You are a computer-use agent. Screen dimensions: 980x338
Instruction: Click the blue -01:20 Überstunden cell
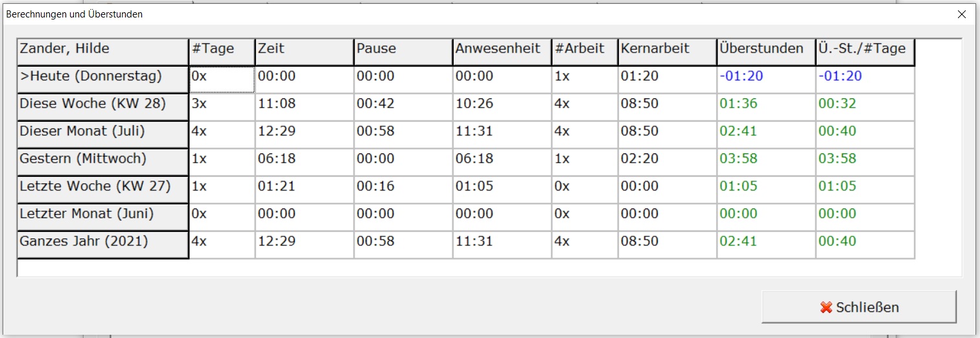766,79
